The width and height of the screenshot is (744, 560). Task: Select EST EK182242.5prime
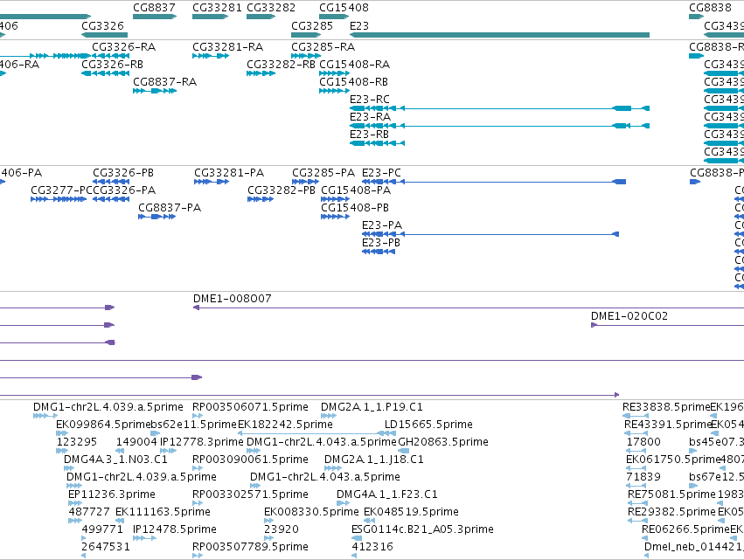(x=285, y=425)
